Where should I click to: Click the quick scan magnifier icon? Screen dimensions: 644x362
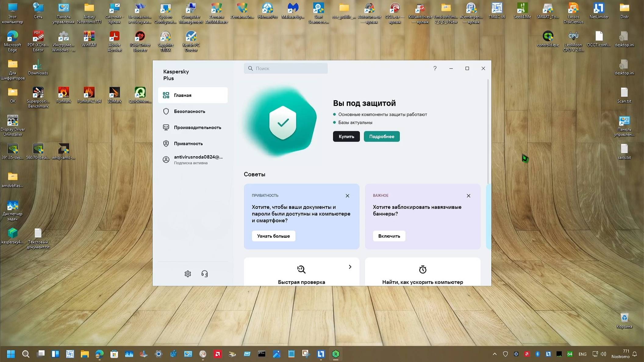[301, 269]
